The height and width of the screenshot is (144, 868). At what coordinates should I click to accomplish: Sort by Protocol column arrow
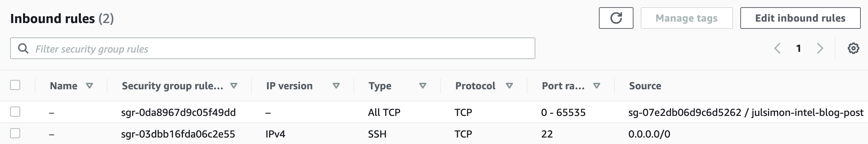point(509,86)
